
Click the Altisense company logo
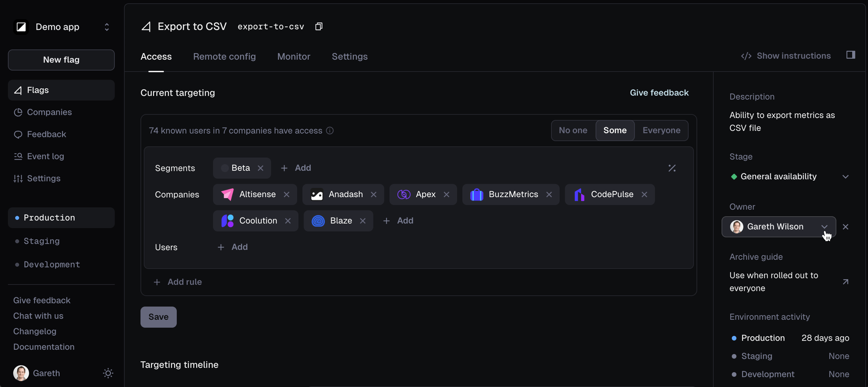click(228, 194)
